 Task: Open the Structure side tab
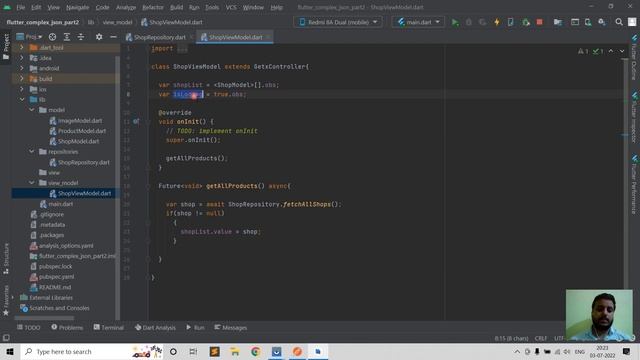(6, 258)
